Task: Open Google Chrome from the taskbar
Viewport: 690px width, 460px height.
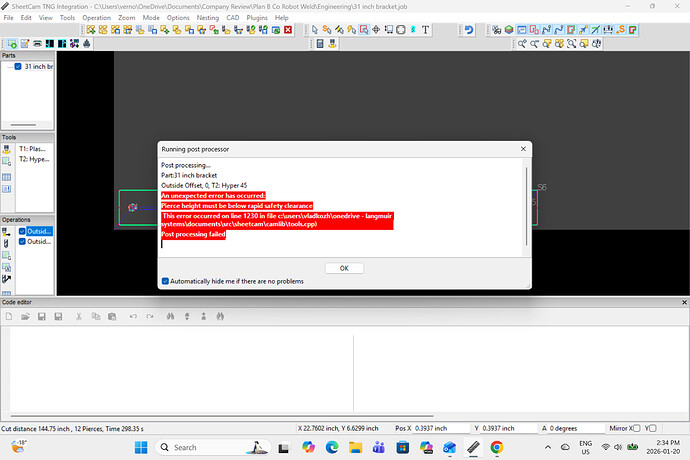Action: pos(497,447)
